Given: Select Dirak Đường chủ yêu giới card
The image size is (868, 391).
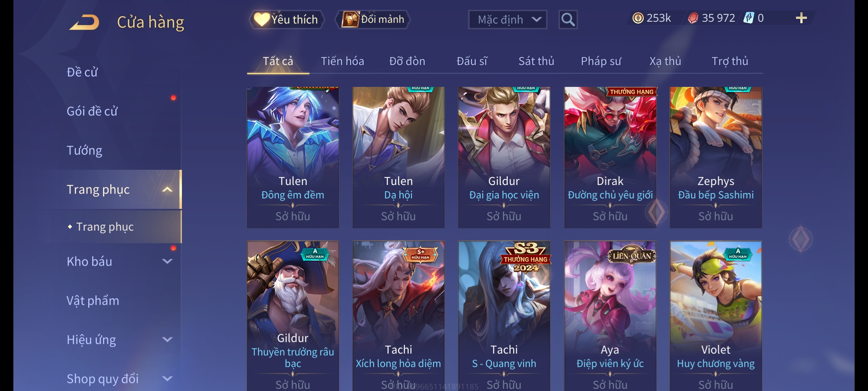Looking at the screenshot, I should (x=610, y=157).
